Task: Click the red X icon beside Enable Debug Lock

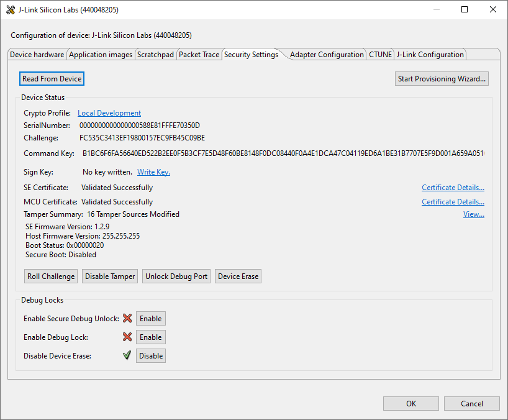Action: [x=127, y=337]
